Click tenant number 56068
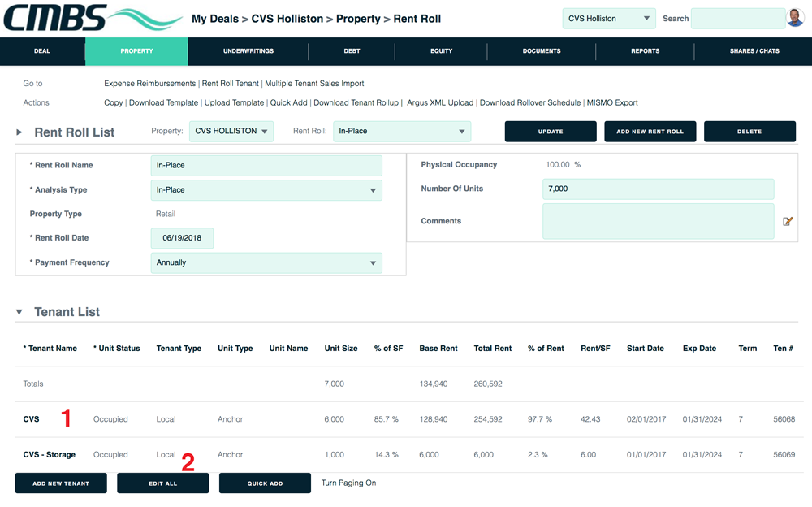Image resolution: width=812 pixels, height=507 pixels. point(784,419)
